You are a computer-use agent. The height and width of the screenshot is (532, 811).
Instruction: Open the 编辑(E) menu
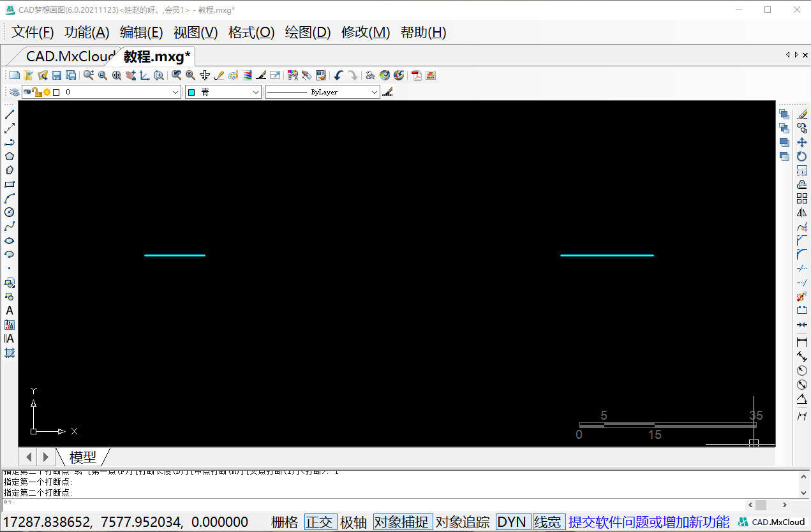[x=142, y=33]
